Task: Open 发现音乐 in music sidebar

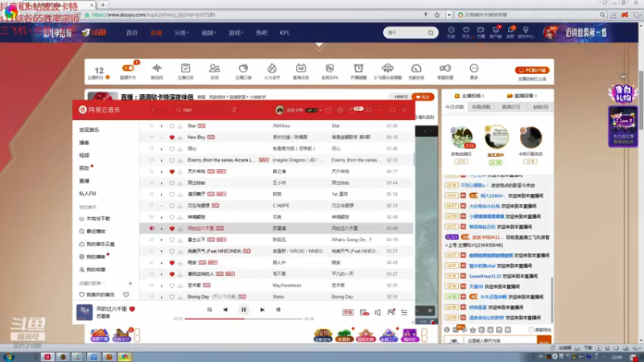Action: (89, 130)
